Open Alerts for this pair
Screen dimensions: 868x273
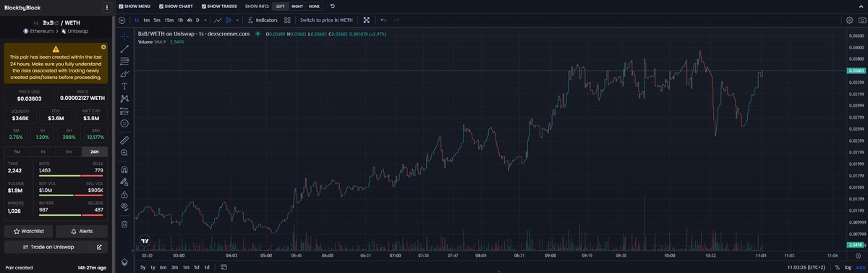click(x=82, y=231)
